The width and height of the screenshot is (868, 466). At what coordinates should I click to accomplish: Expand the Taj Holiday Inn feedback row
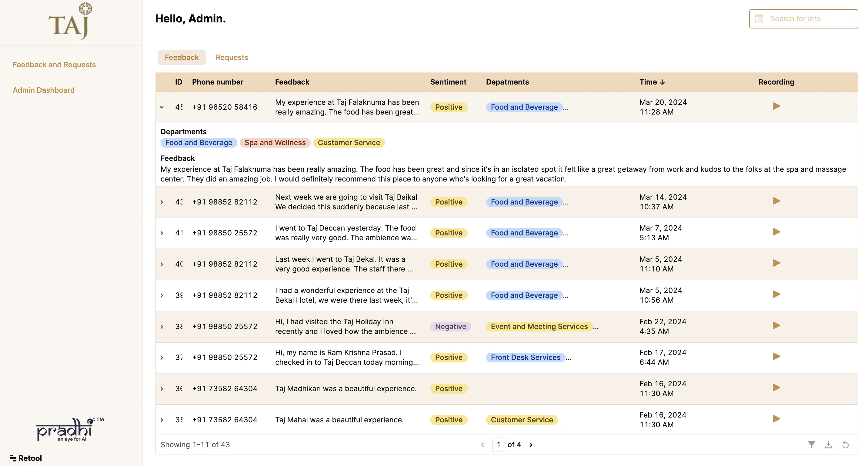pos(162,327)
